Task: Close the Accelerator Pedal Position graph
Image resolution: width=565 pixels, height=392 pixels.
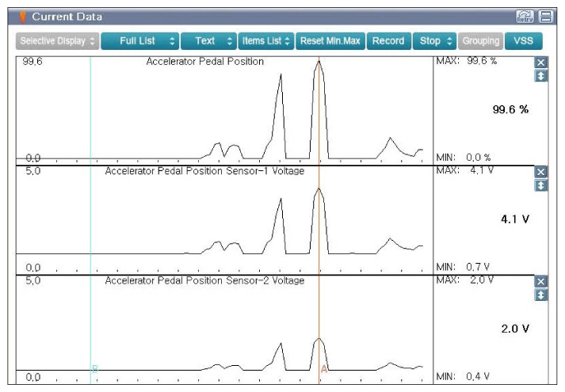Action: 541,63
